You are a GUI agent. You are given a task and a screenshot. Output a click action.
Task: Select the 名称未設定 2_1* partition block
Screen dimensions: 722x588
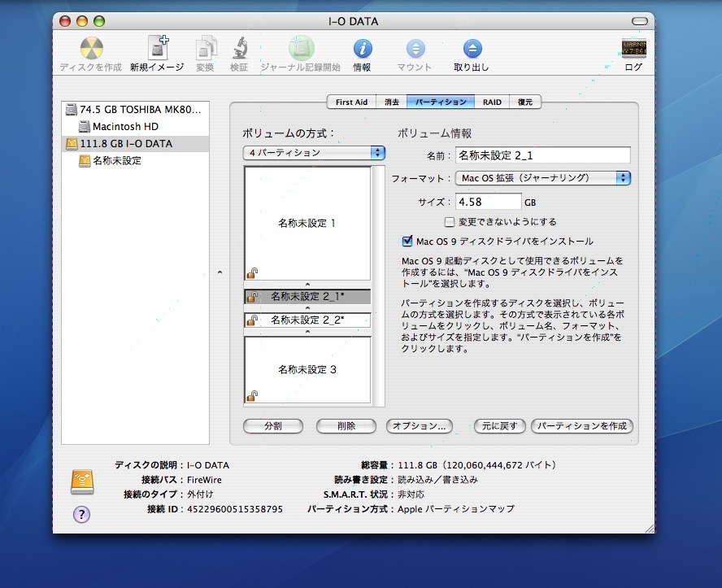click(307, 297)
